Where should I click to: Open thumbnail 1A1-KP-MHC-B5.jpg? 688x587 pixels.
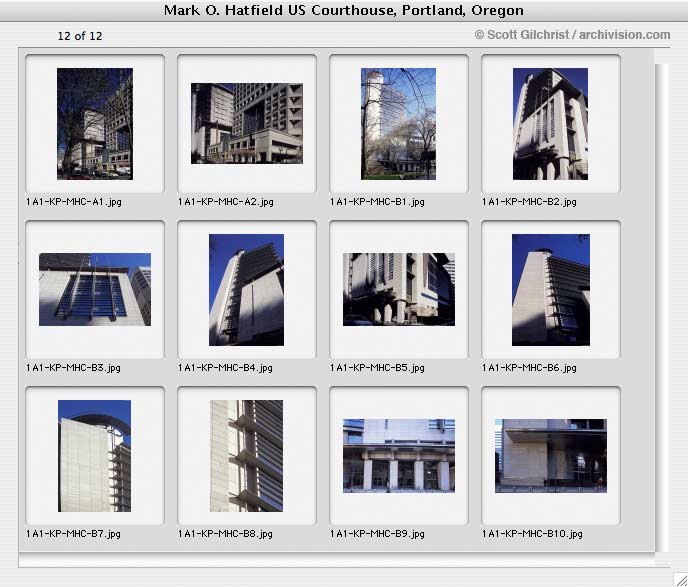click(399, 290)
